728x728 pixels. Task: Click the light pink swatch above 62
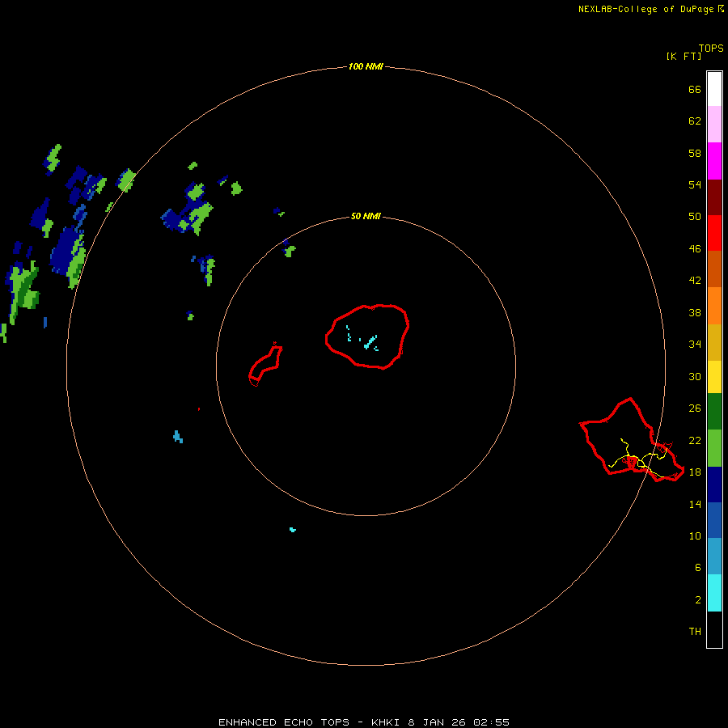[714, 124]
